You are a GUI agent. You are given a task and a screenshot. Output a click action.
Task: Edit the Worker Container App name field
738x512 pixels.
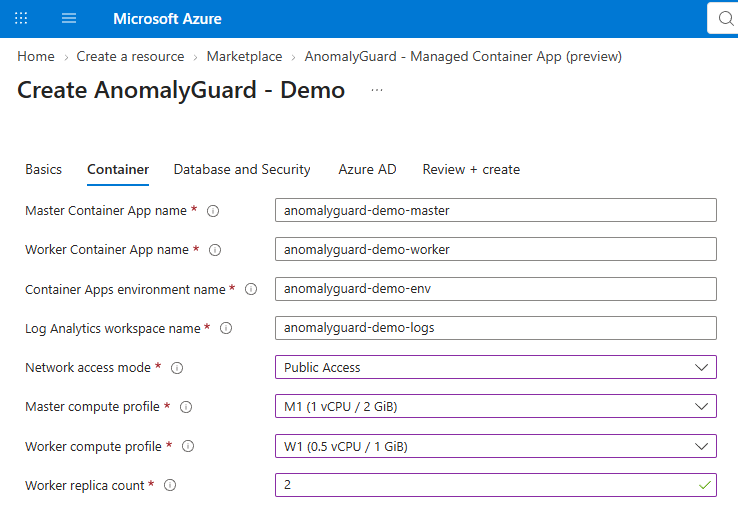pos(496,249)
